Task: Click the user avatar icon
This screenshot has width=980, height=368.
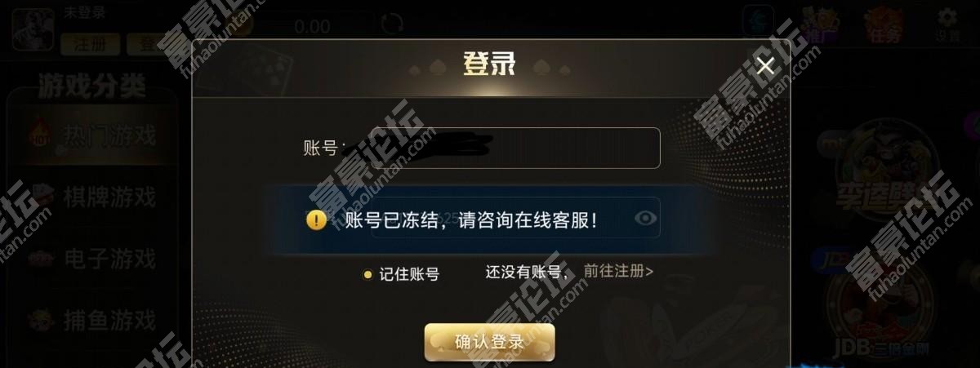Action: click(x=33, y=30)
